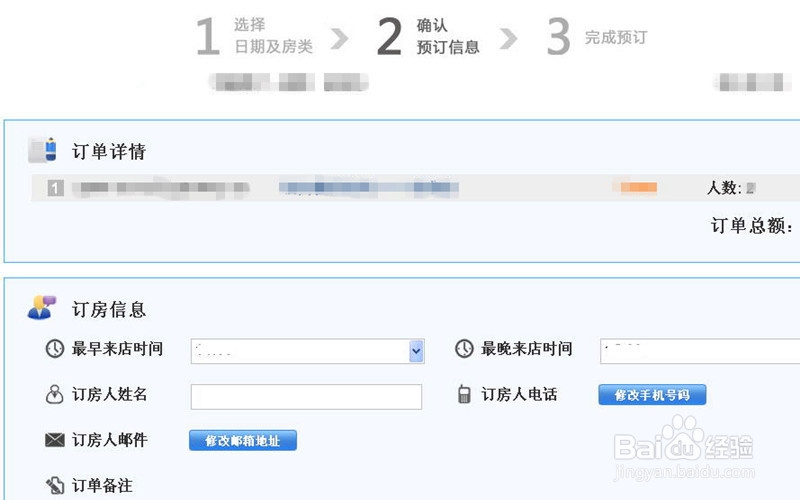Click the number 1 order row marker
Screen dimensions: 800x500
coord(56,188)
